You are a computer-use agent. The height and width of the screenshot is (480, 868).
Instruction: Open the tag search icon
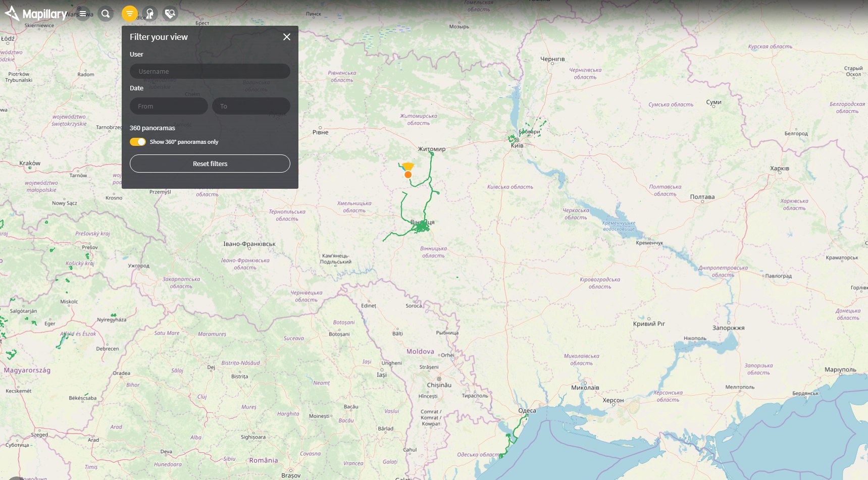170,14
